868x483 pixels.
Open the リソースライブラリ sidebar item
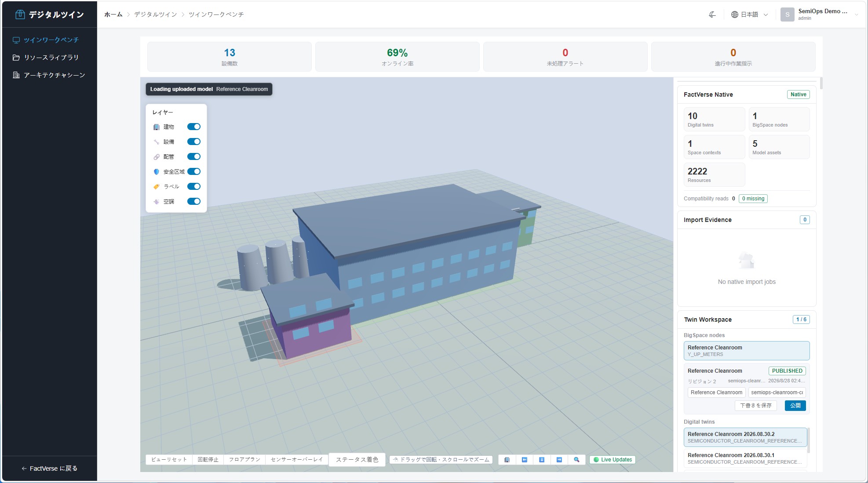coord(50,58)
